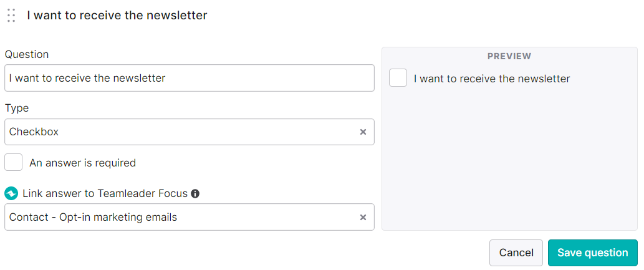The height and width of the screenshot is (270, 644).
Task: Tick the newsletter checkbox in the preview
Action: 398,78
